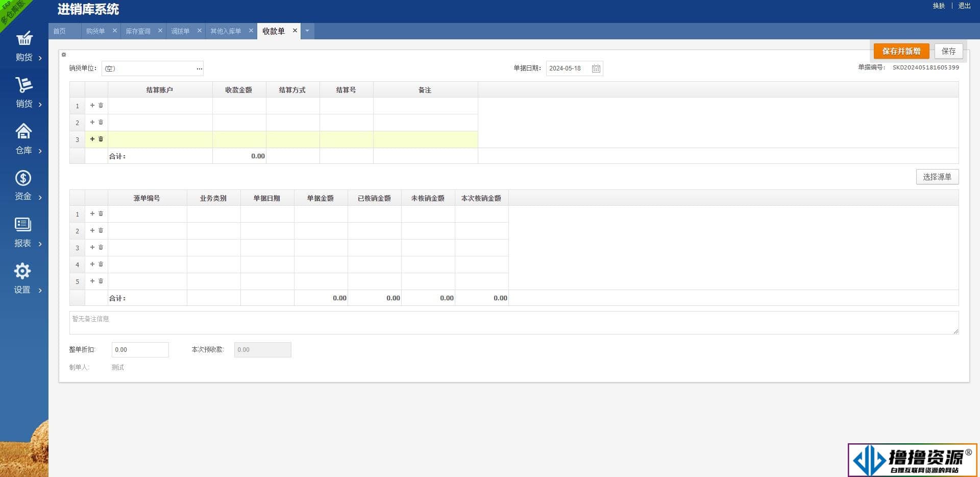This screenshot has width=980, height=477.
Task: Close the 其他入库单 tab
Action: (x=251, y=31)
